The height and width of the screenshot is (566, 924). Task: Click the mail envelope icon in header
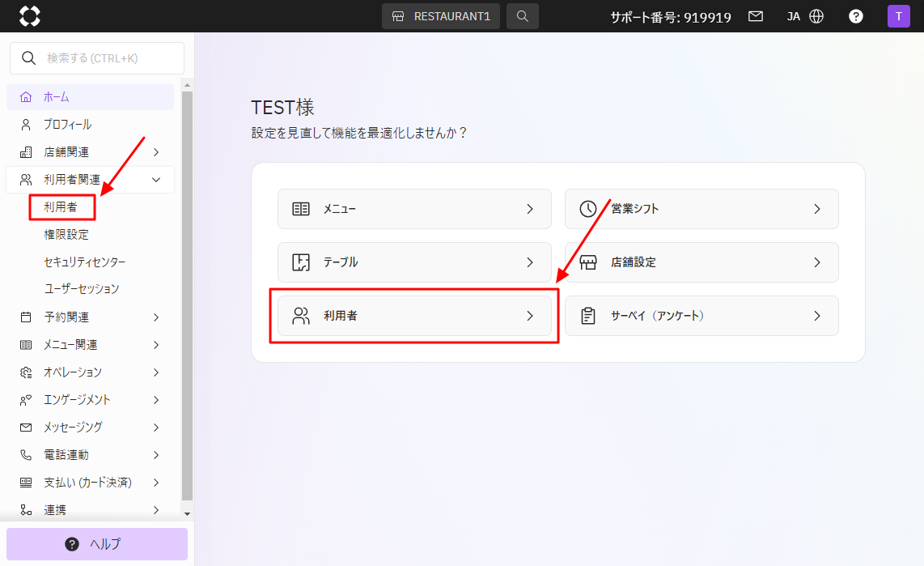tap(756, 16)
